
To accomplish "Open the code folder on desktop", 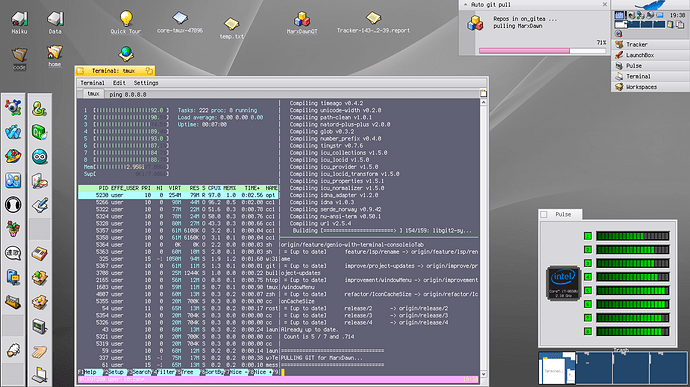I will point(19,56).
